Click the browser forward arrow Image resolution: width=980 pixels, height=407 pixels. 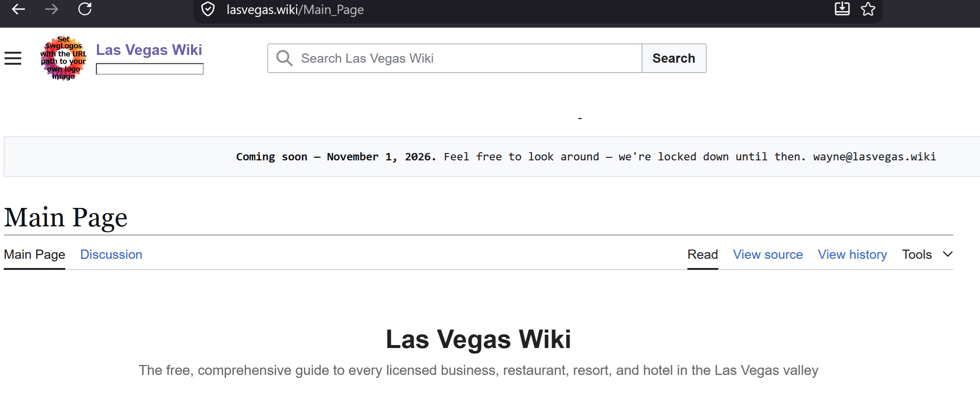click(51, 9)
